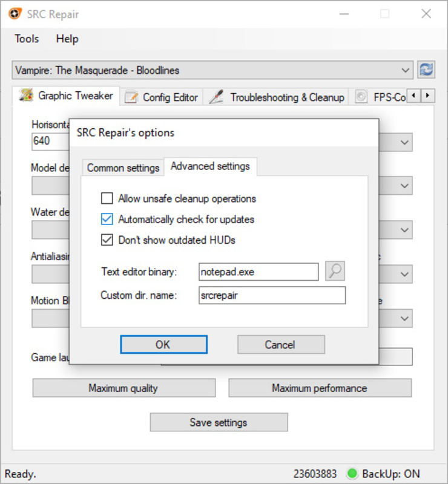The width and height of the screenshot is (448, 484).
Task: Click the horizontal resolution field showing 640
Action: (50, 142)
